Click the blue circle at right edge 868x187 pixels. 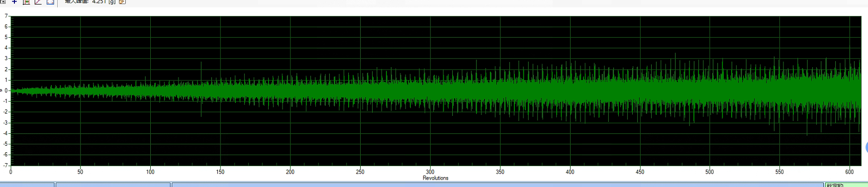(866, 147)
